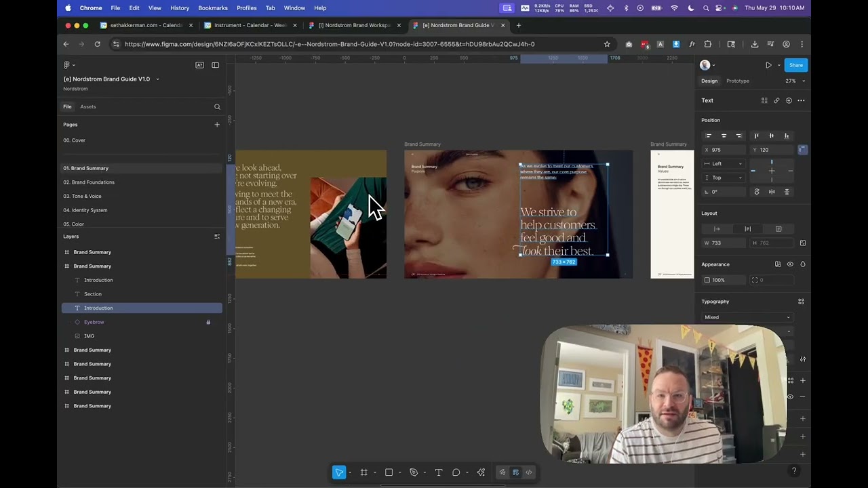The width and height of the screenshot is (868, 488).
Task: Copy link to selection icon
Action: coord(776,100)
